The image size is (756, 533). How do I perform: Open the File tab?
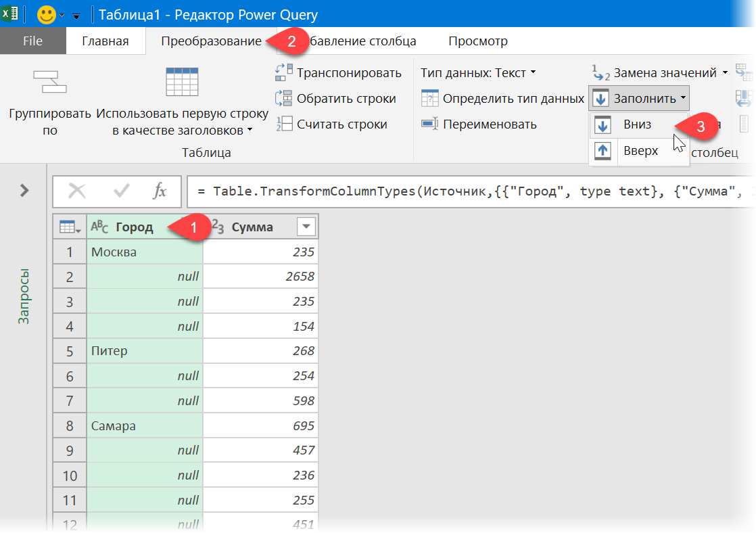32,41
